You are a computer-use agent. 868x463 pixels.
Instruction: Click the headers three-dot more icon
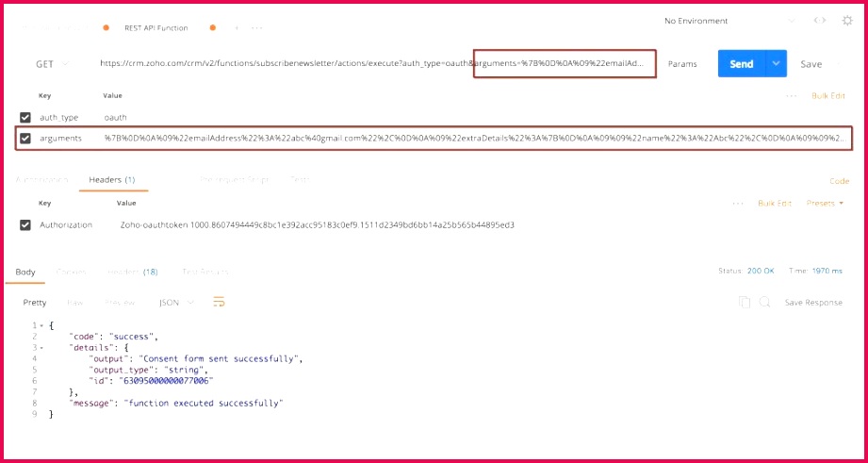coord(738,203)
